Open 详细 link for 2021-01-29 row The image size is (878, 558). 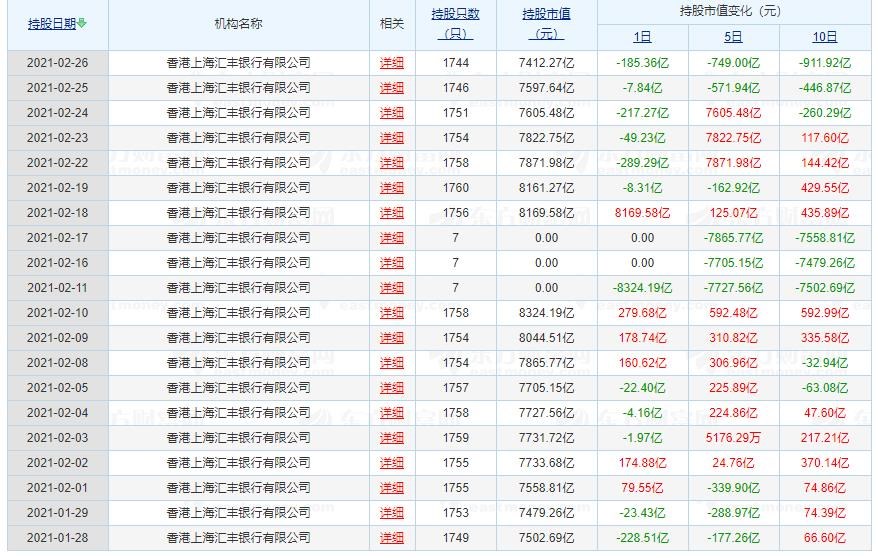(391, 513)
